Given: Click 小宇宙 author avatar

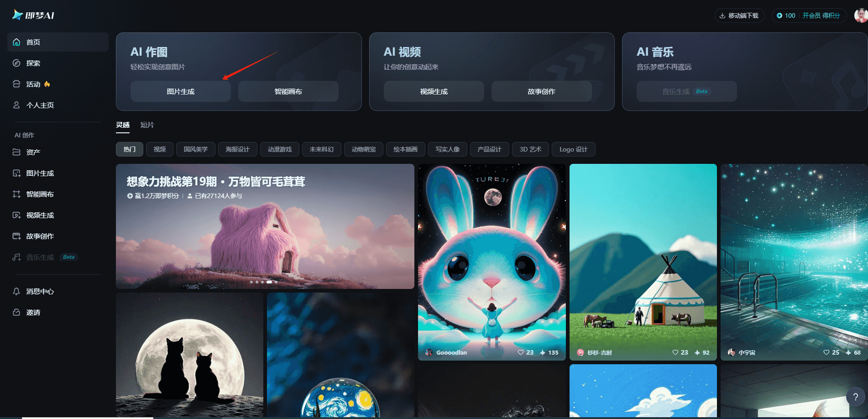Looking at the screenshot, I should (x=732, y=352).
